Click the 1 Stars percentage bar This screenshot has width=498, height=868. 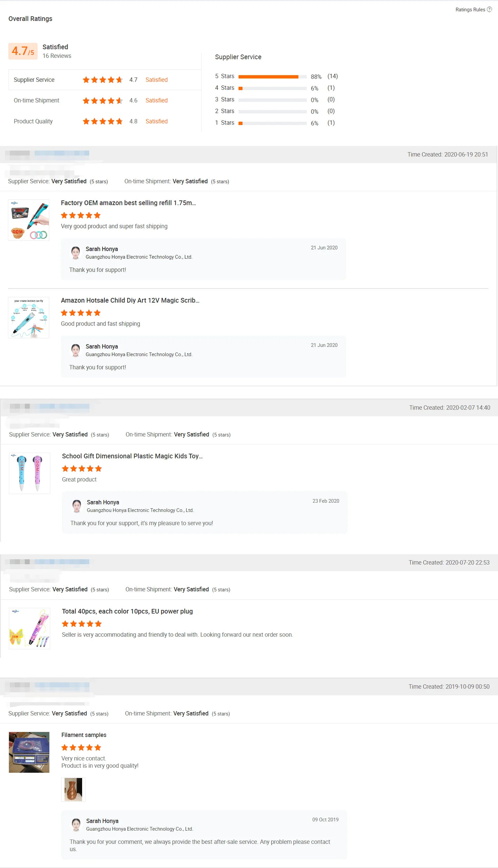coord(272,123)
